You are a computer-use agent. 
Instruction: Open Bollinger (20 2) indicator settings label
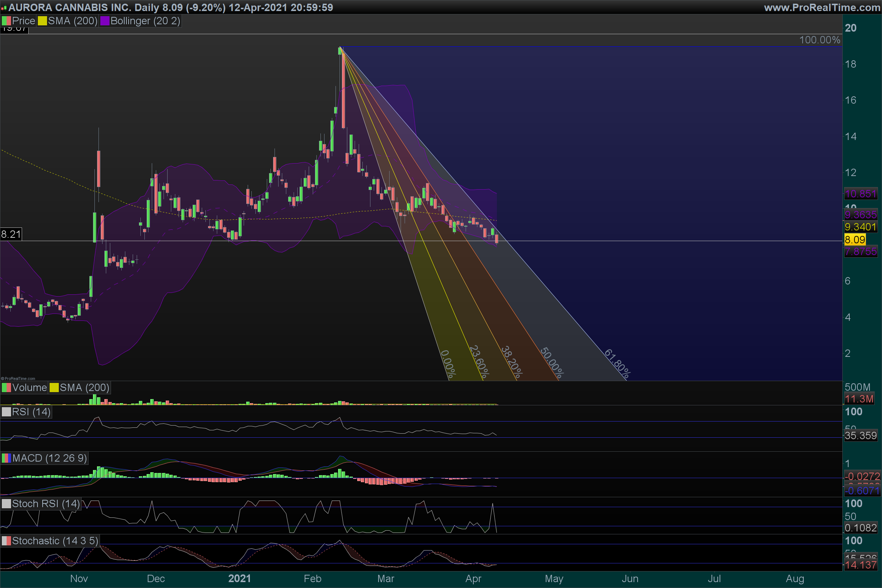pos(145,21)
